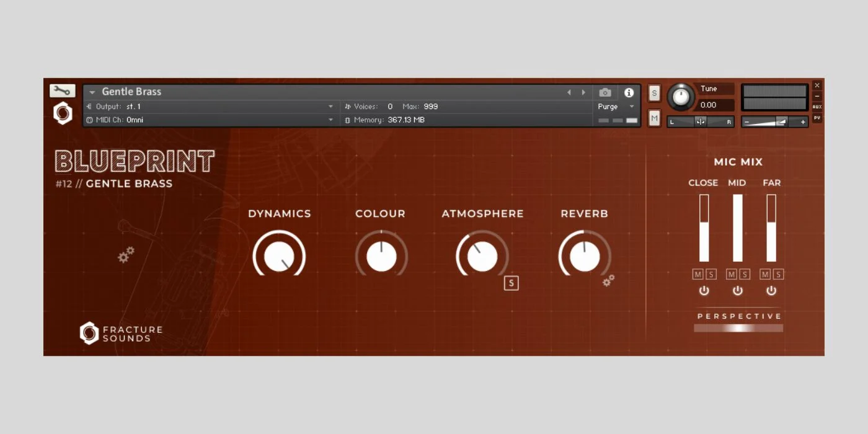This screenshot has width=868, height=434.
Task: Click the header Solo S button
Action: coord(654,93)
